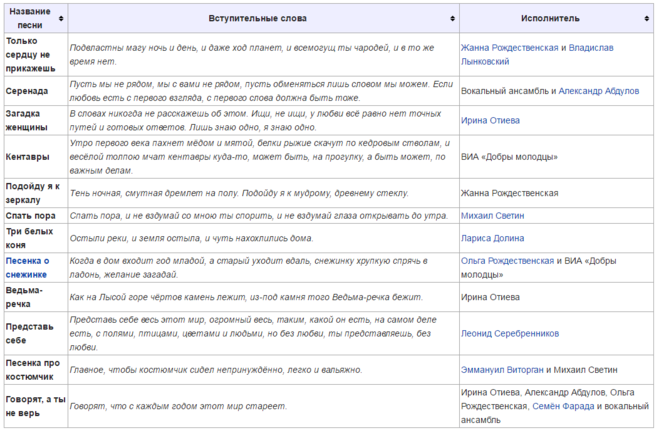Click the sort arrows in the Исполнитель header
This screenshot has width=659, height=433.
[648, 19]
